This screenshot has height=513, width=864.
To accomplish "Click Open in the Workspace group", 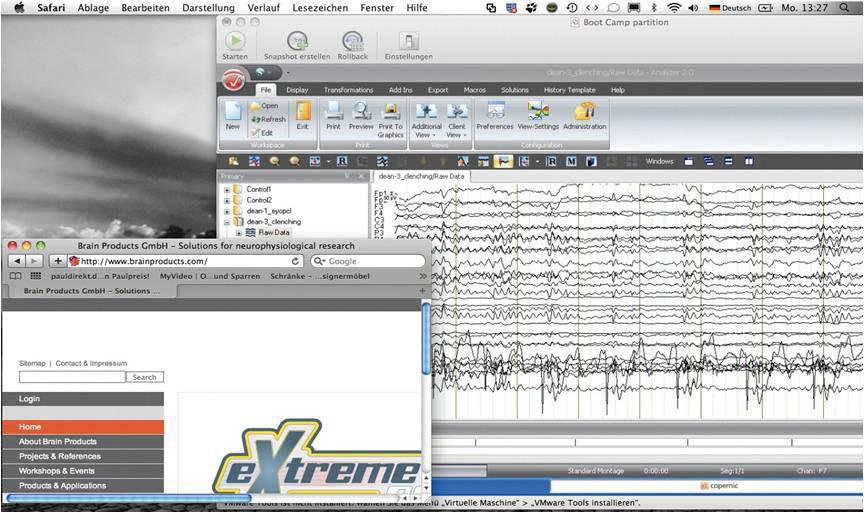I will pos(265,105).
